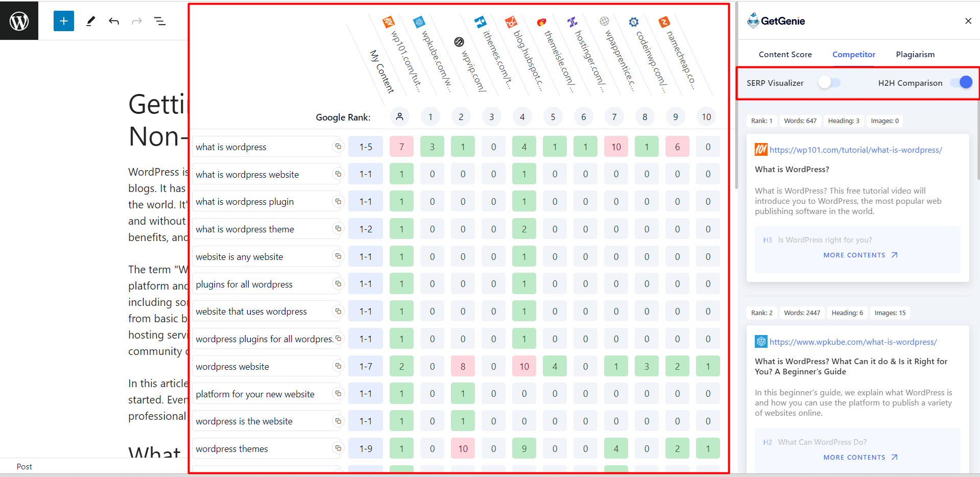Copy the keyword 'what is wordpress website'
The width and height of the screenshot is (980, 477).
coord(338,174)
